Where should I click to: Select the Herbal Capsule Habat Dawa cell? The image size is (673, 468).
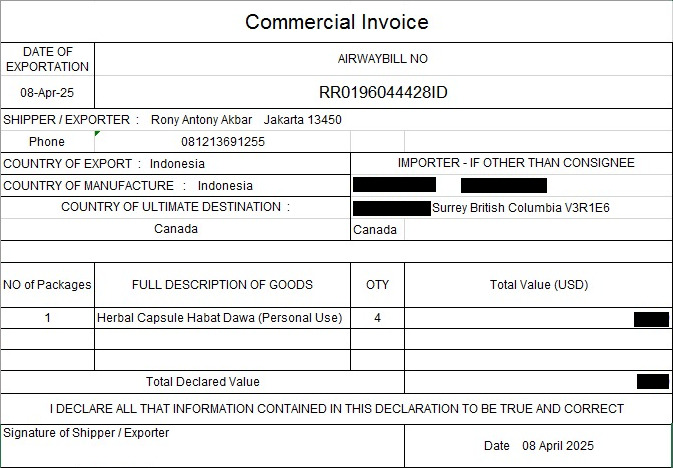(x=222, y=318)
